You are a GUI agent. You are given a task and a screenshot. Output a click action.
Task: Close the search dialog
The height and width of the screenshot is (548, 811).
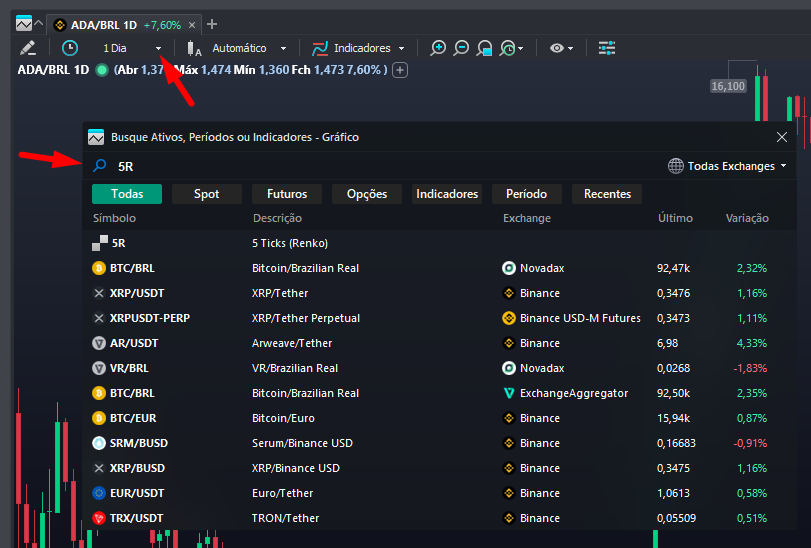click(782, 137)
